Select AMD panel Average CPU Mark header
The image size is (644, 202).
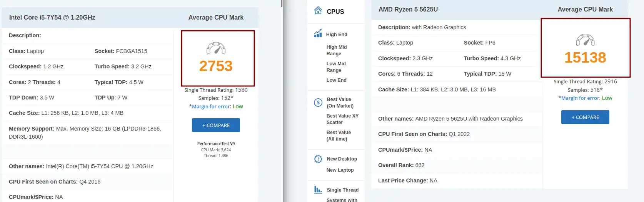pos(585,9)
